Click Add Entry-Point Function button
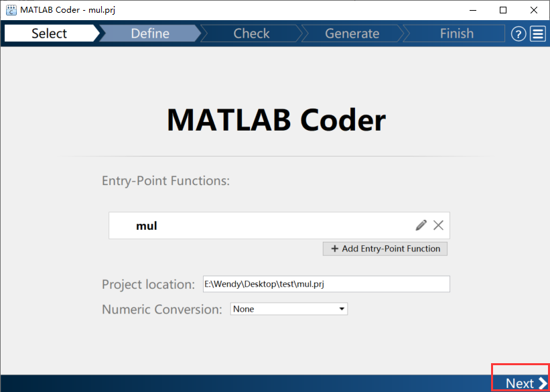 pyautogui.click(x=385, y=249)
